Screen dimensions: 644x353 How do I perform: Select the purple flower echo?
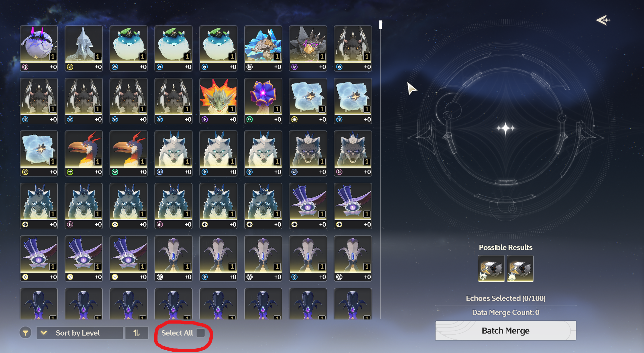pos(263,101)
